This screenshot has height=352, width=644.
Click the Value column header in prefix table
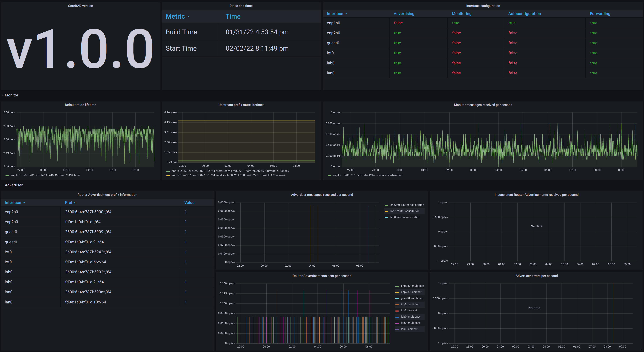(x=189, y=202)
